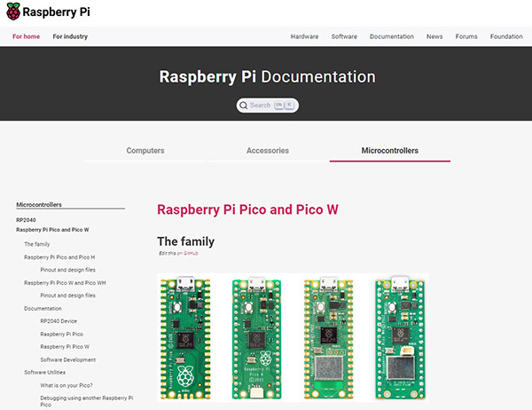Click the Microcontrollers sidebar heading

click(39, 204)
